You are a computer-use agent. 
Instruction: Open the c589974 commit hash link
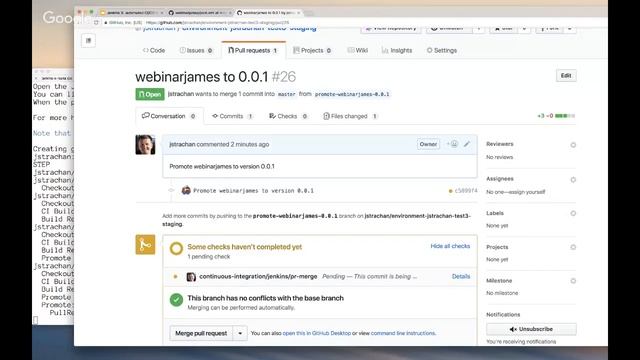466,191
